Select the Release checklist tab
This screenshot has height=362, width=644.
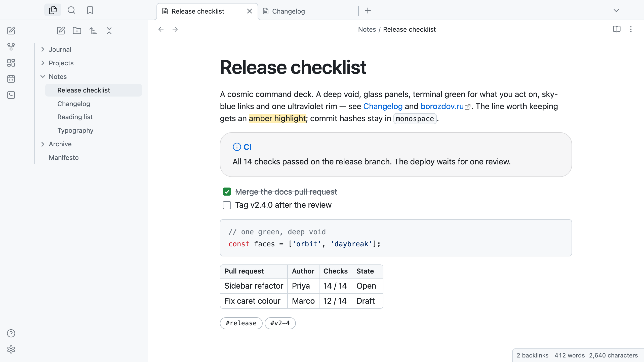tap(207, 11)
